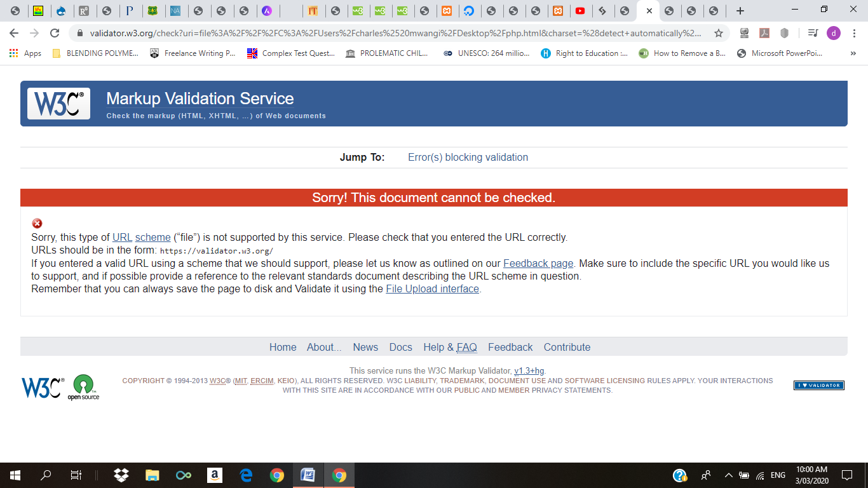Viewport: 868px width, 488px height.
Task: Open the media controls toolbar button
Action: (813, 33)
